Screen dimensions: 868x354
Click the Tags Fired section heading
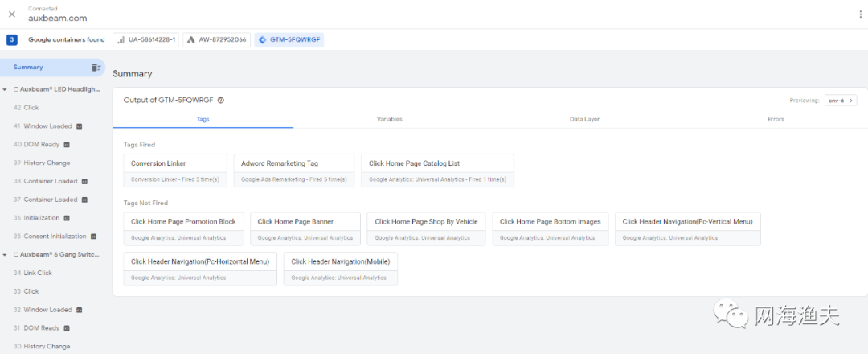140,145
